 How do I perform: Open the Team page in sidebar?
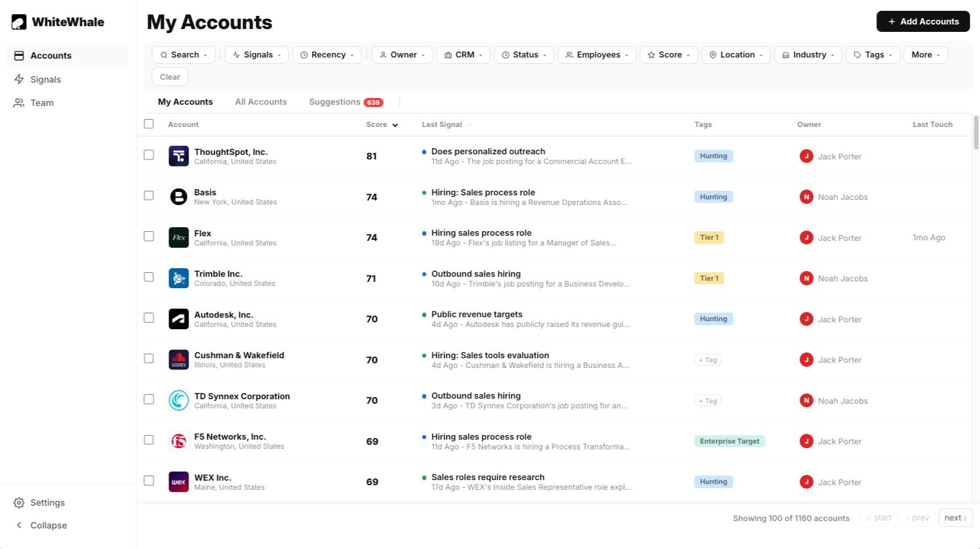[x=68, y=103]
